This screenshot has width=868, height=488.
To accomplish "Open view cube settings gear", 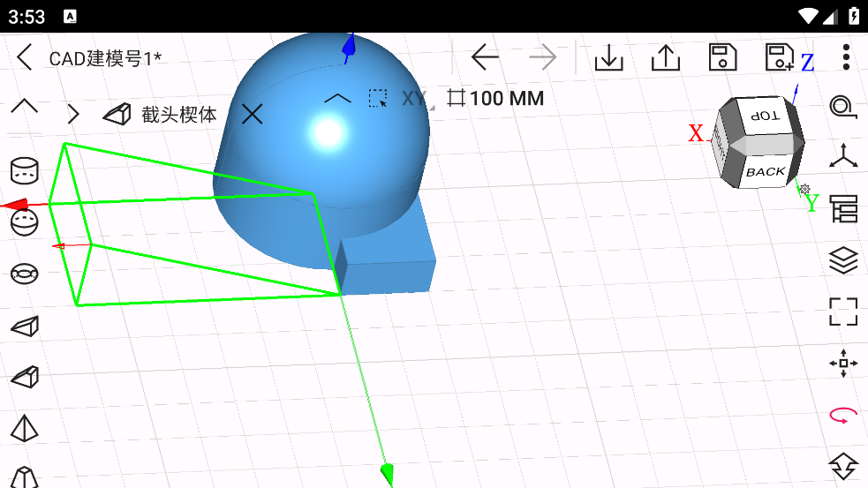I will coord(805,189).
